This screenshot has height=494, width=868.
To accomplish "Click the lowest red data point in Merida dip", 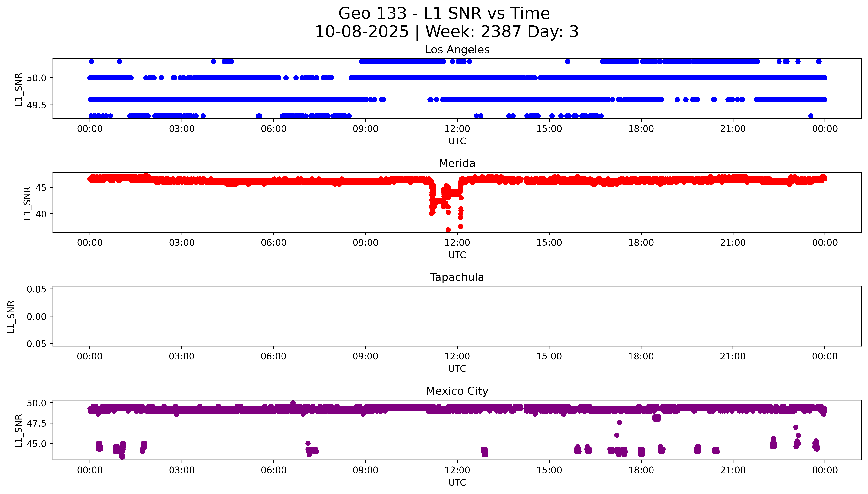I will (x=448, y=230).
